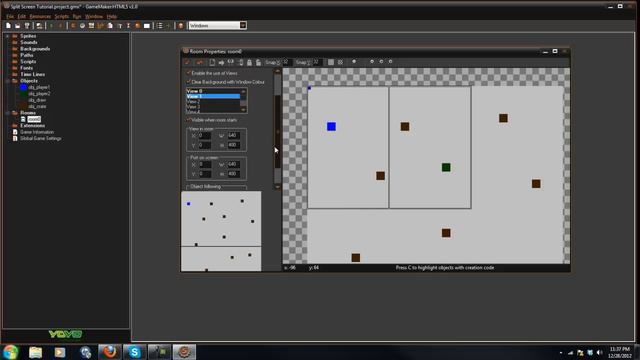Create a new sprite from main toolbar
Image resolution: width=640 pixels, height=360 pixels.
[73, 26]
